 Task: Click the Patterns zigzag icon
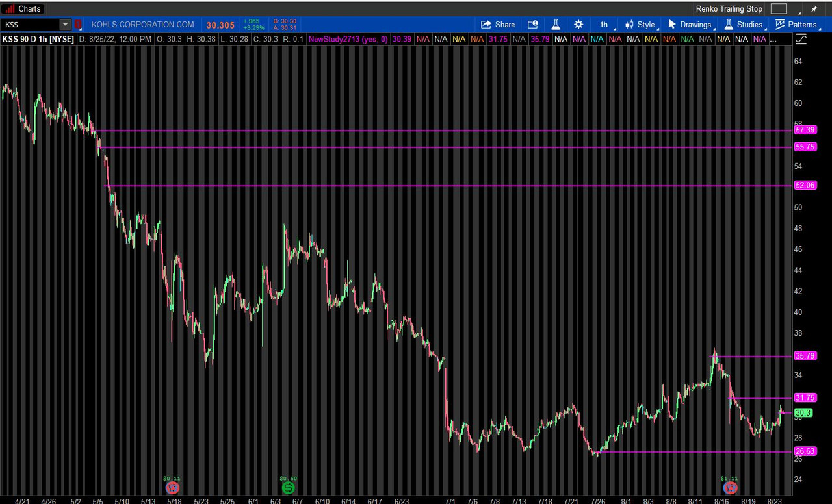[x=779, y=24]
